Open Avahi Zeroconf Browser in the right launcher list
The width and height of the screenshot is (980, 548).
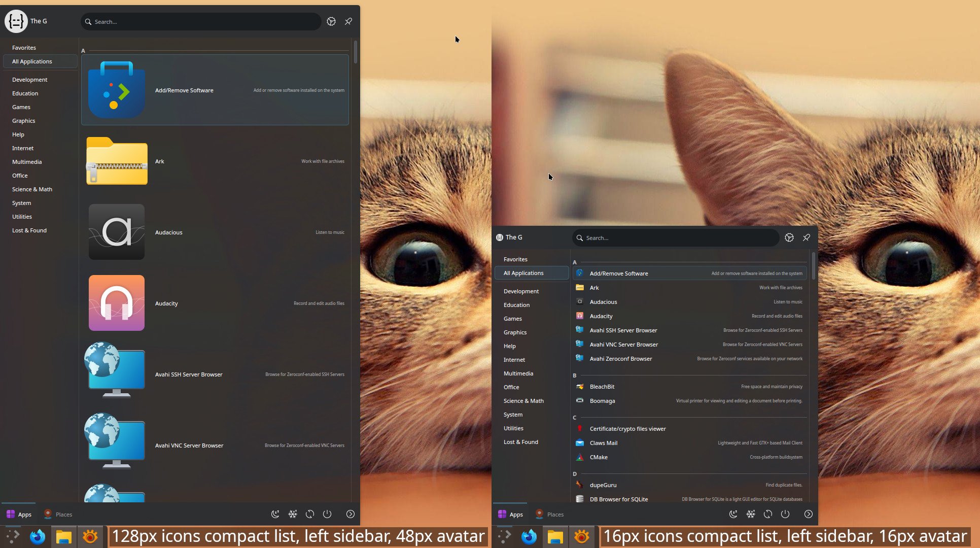(x=690, y=359)
